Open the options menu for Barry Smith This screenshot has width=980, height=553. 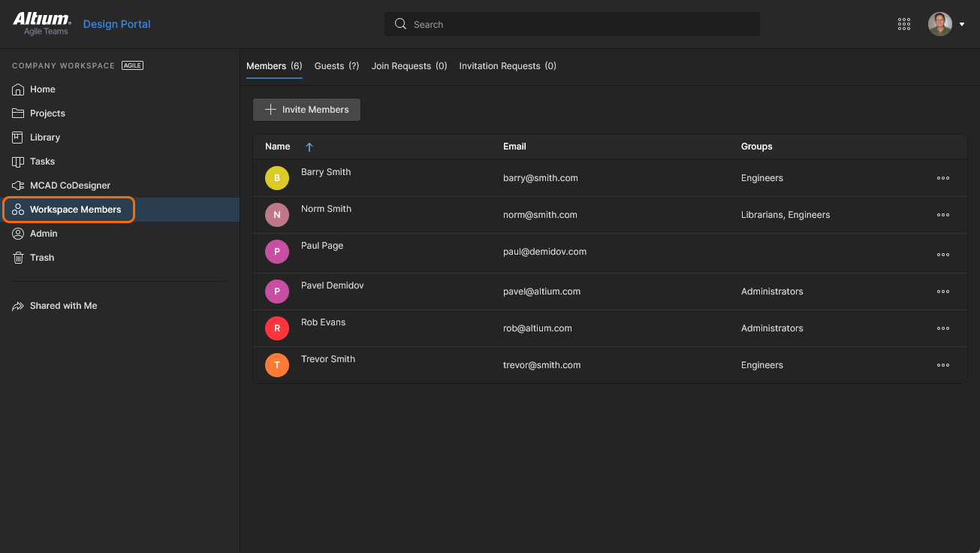(943, 178)
